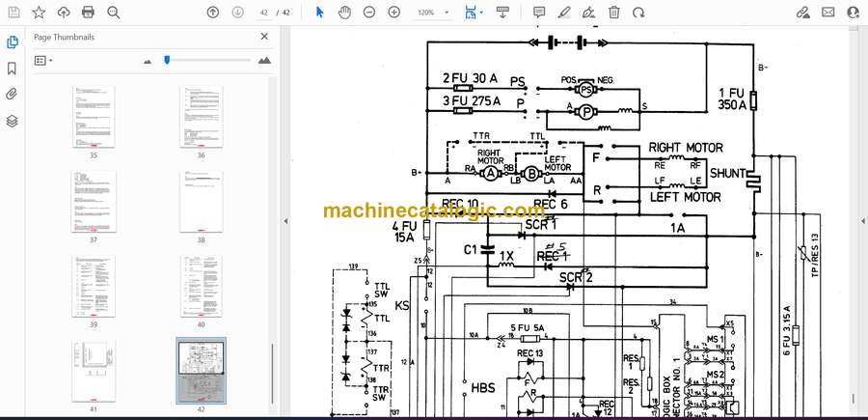Screen dimensions: 868x420
Task: Toggle the bookmarks panel icon
Action: click(12, 69)
